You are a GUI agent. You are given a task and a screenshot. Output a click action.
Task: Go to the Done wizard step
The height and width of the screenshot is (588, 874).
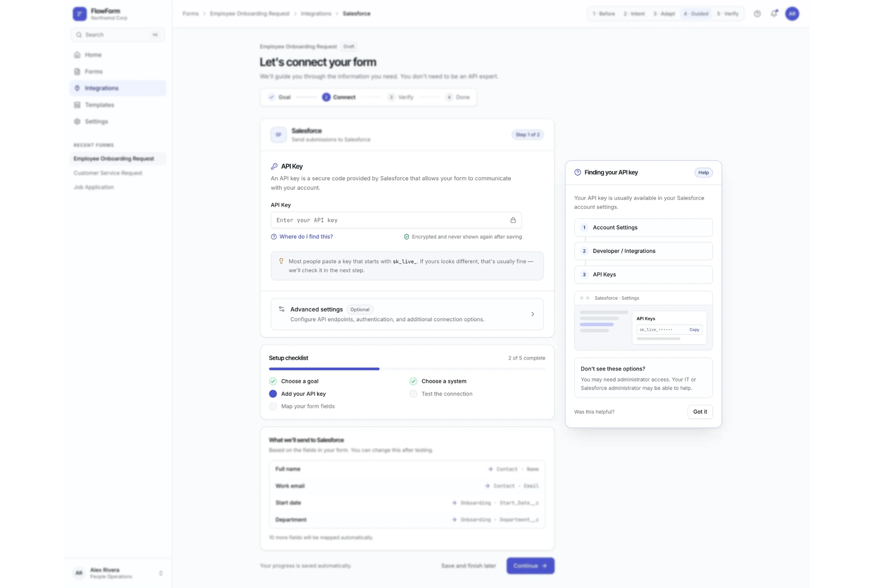457,97
